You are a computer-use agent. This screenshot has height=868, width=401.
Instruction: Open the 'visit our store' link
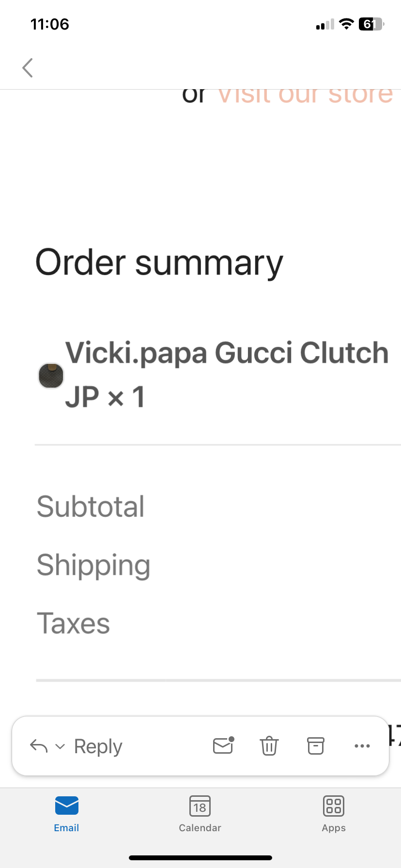point(304,95)
